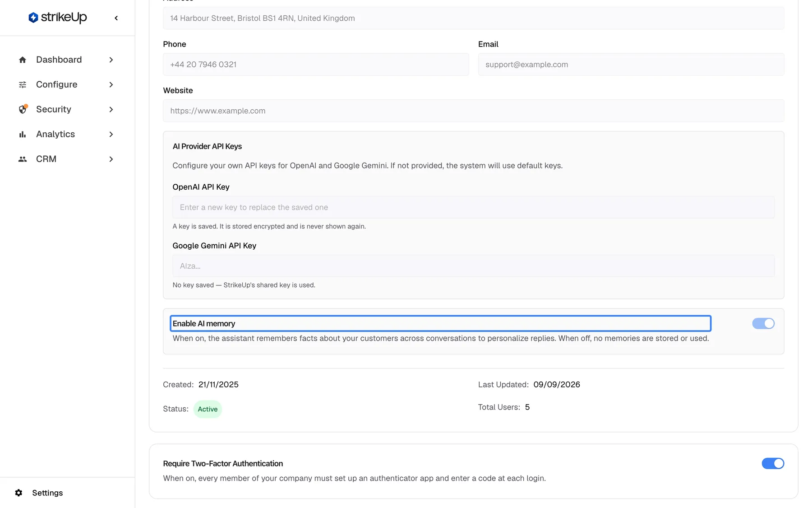Toggle Require Two-Factor Authentication switch
Screen dimensions: 812x508
tap(773, 463)
